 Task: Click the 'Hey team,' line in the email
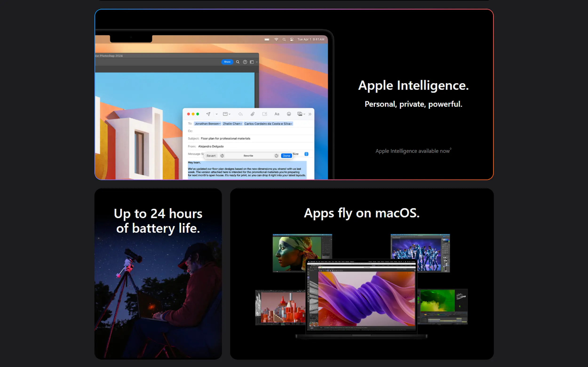point(194,163)
